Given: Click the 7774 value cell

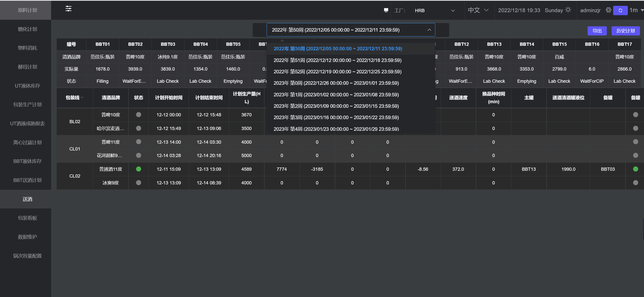Looking at the screenshot, I should [x=282, y=169].
